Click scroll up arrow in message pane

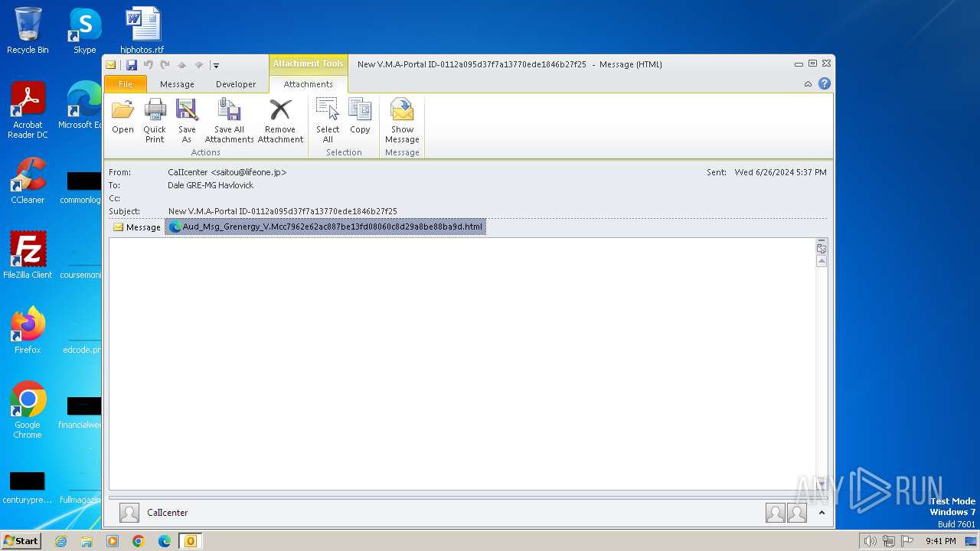[x=822, y=261]
